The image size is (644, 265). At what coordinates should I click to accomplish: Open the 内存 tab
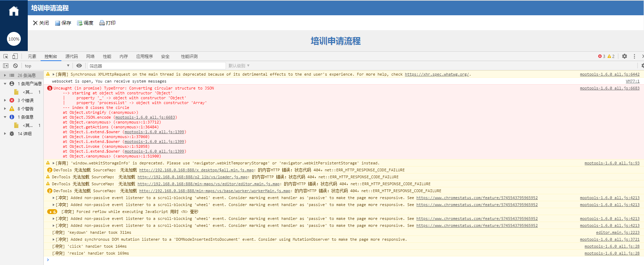point(124,57)
